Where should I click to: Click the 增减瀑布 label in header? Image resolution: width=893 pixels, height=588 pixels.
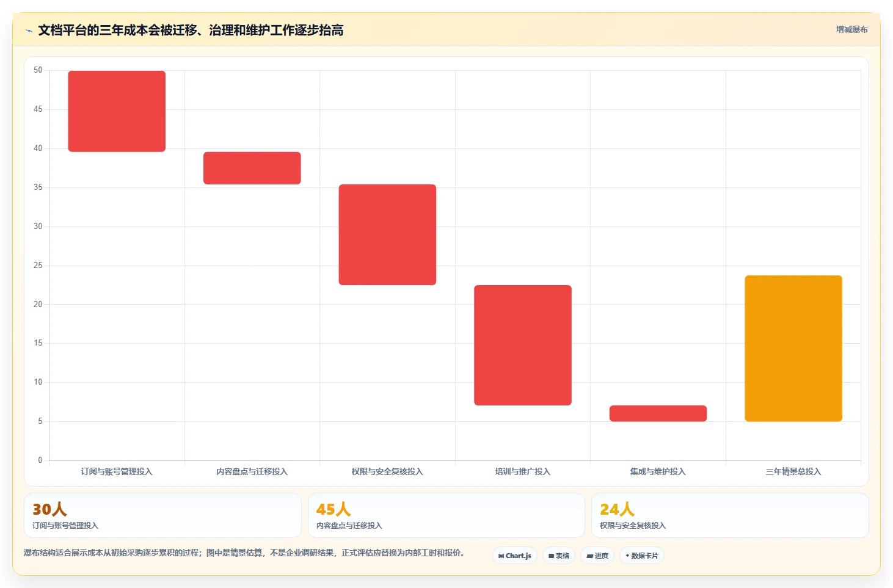[851, 29]
